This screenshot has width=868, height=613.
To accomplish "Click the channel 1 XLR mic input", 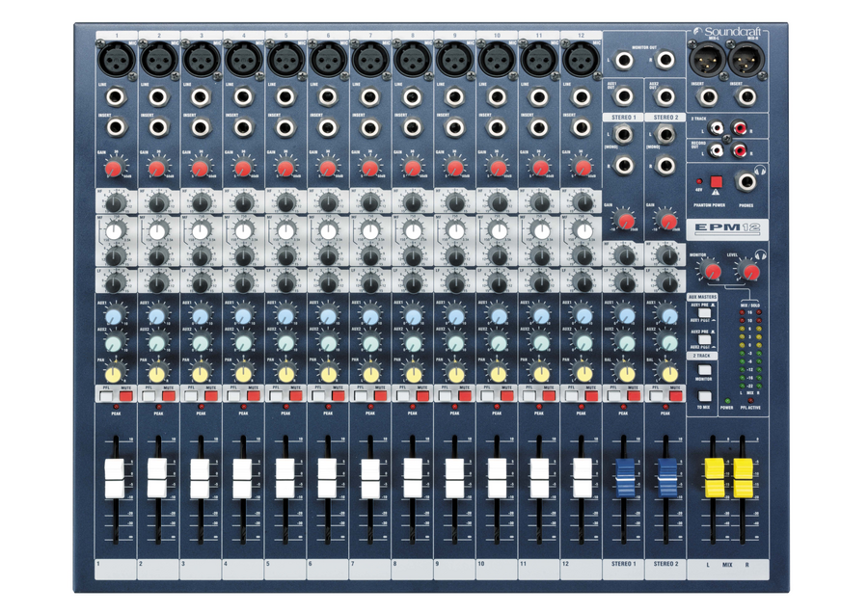I will [114, 61].
